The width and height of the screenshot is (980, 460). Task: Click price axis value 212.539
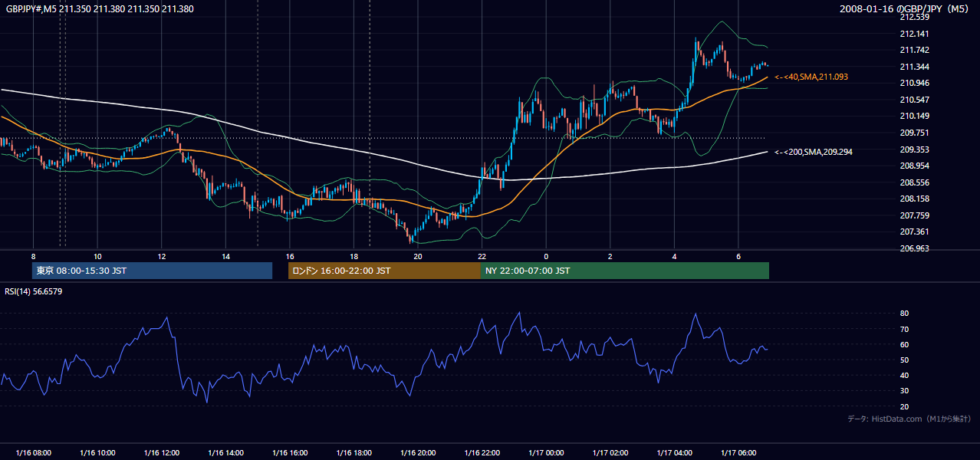pos(913,17)
